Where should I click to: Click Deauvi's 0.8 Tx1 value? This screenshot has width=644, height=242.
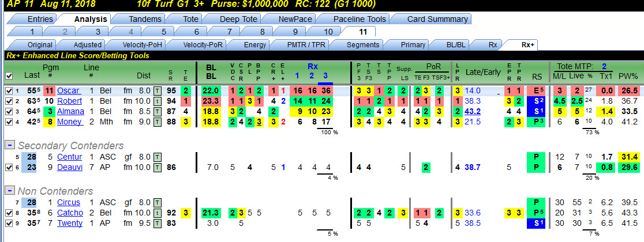pos(606,167)
